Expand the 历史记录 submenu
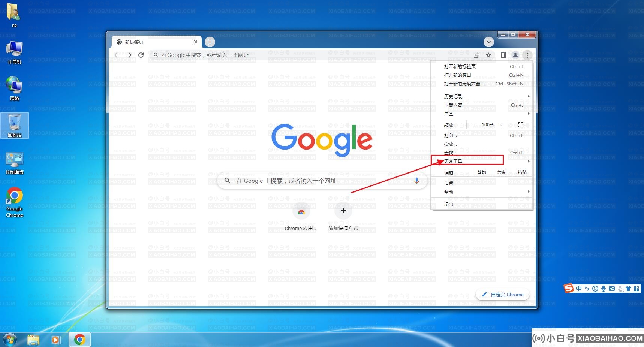 (x=482, y=96)
